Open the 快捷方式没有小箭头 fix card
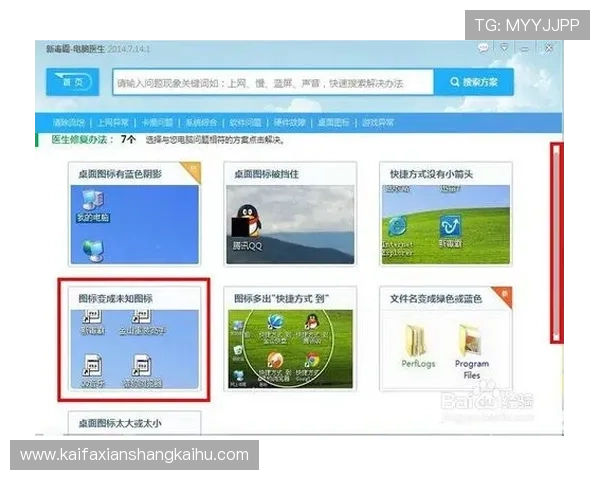600x480 pixels. (x=446, y=214)
